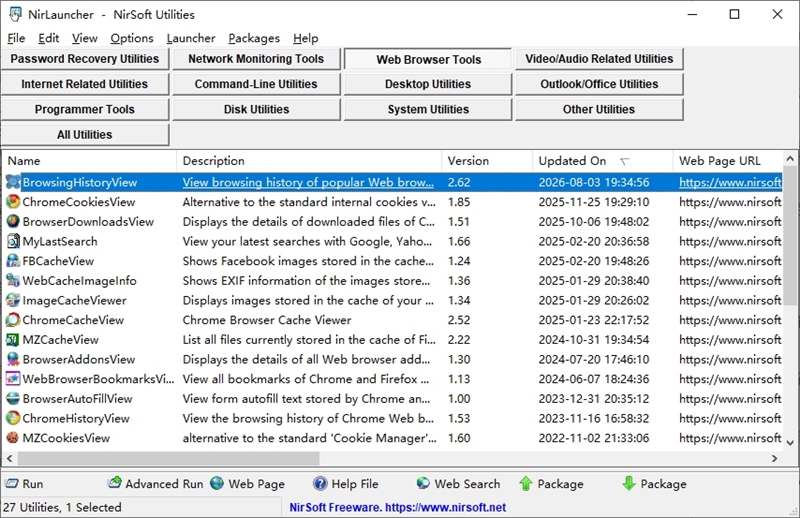Screen dimensions: 800x518
Task: Select the MZCacheView version 2.22 cell
Action: click(x=459, y=339)
